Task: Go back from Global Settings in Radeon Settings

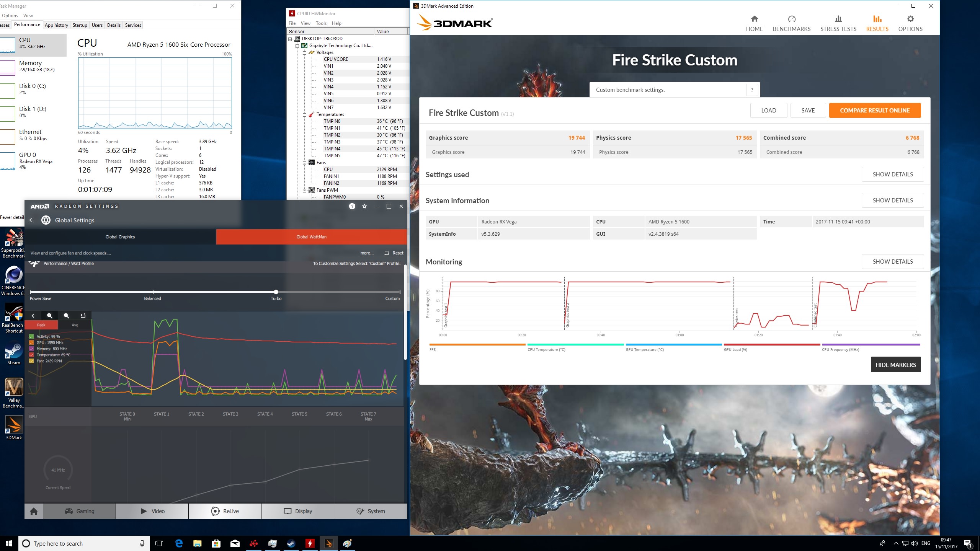Action: (31, 220)
